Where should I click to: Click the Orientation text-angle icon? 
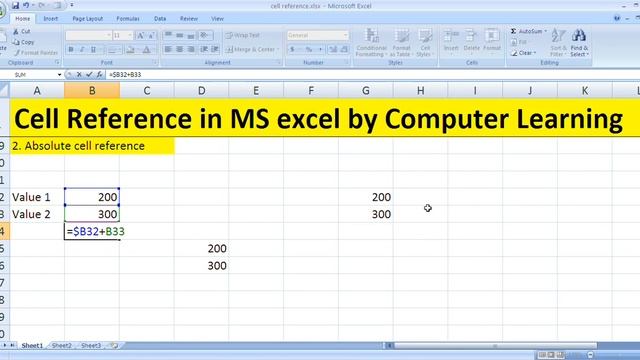205,36
